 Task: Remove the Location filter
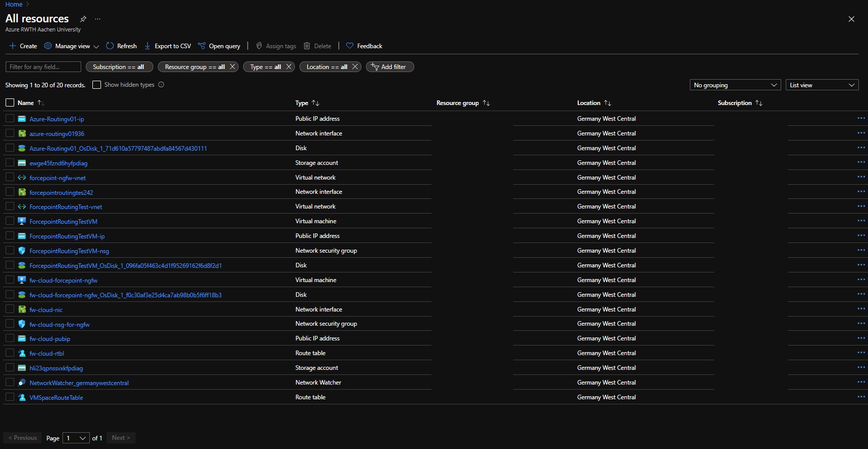[x=355, y=66]
